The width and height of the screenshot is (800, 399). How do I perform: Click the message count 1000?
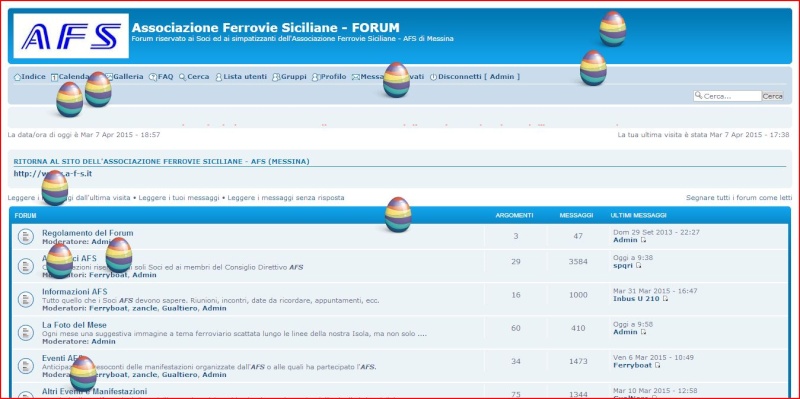click(x=578, y=295)
